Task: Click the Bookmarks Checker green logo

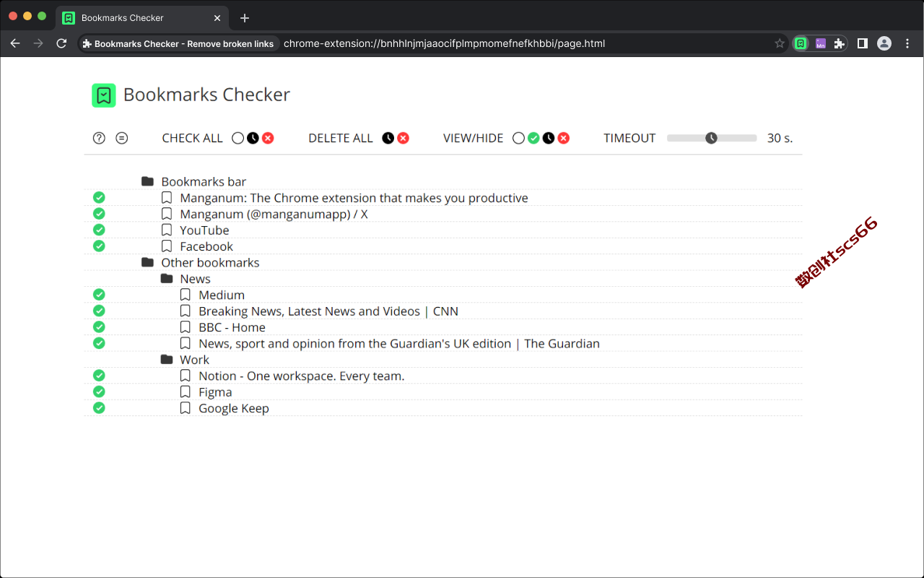Action: pyautogui.click(x=104, y=95)
